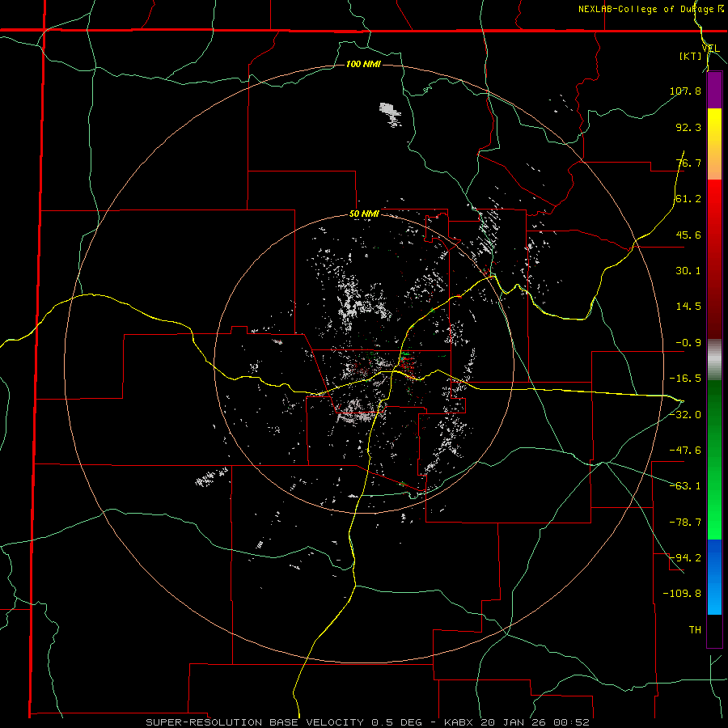Click the 76.7 velocity scale value
728x728 pixels.
[688, 163]
